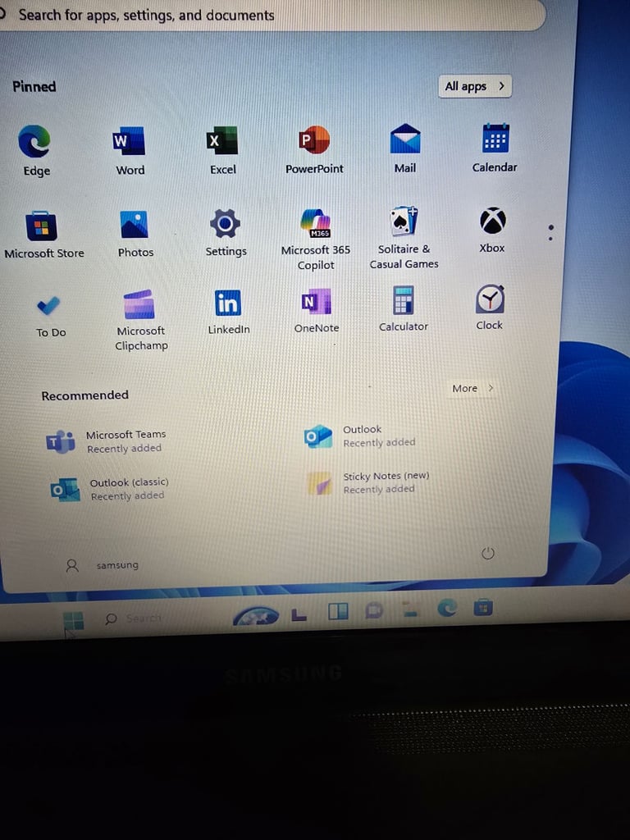630x840 pixels.
Task: Click the power button icon
Action: click(487, 554)
